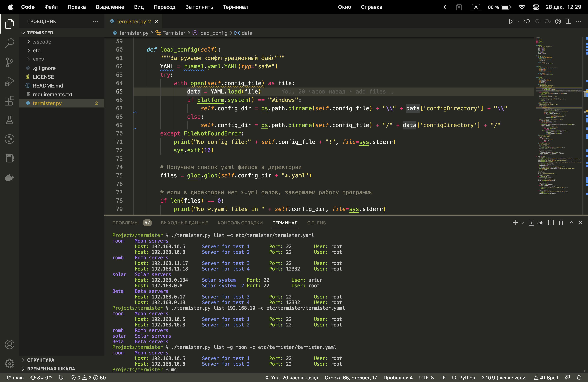This screenshot has width=588, height=382.
Task: Open the Терминал menu
Action: (235, 7)
